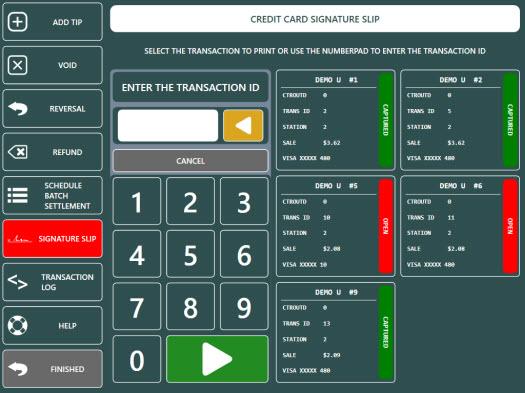Image resolution: width=525 pixels, height=393 pixels.
Task: Open Schedule Batch Settlement list icon
Action: pyautogui.click(x=18, y=195)
